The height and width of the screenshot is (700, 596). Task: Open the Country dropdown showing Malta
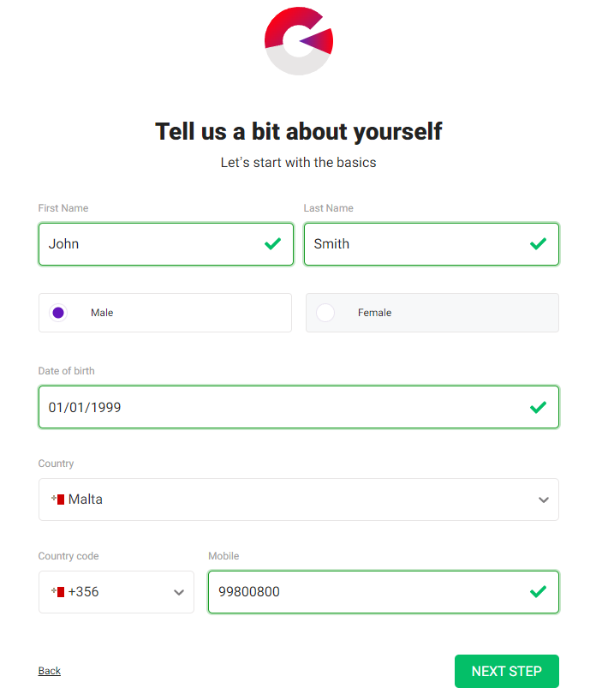(299, 500)
